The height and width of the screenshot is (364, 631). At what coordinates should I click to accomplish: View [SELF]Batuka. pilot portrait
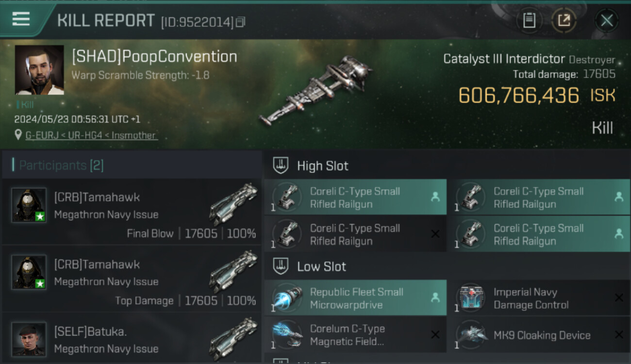[29, 339]
